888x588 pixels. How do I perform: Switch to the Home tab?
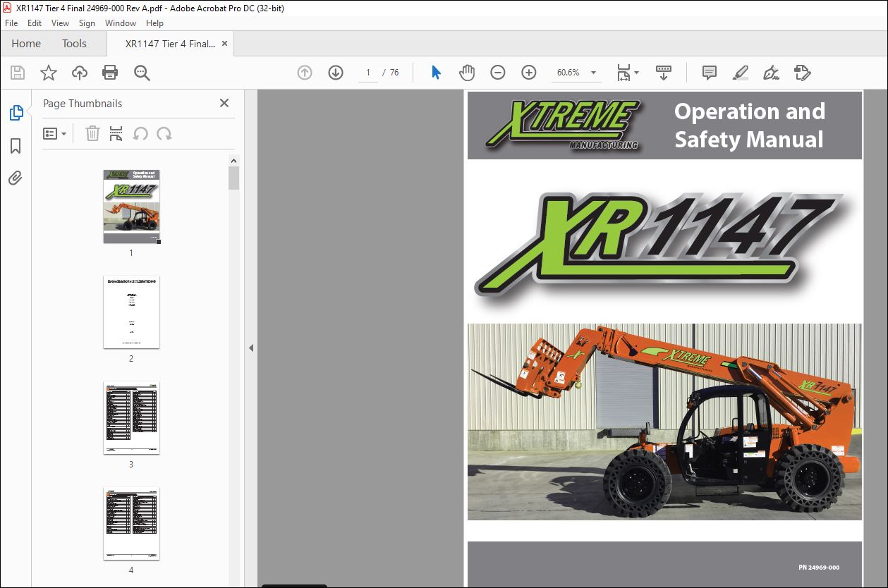tap(26, 44)
